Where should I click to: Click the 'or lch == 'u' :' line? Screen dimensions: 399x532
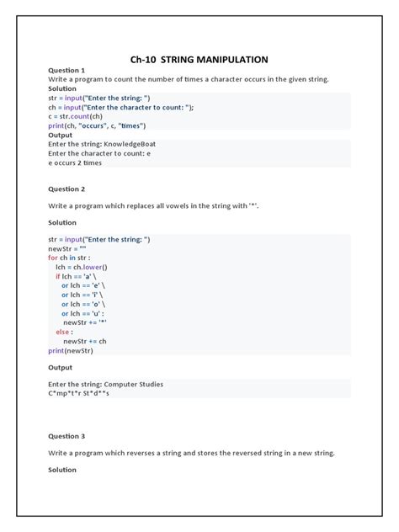[82, 313]
